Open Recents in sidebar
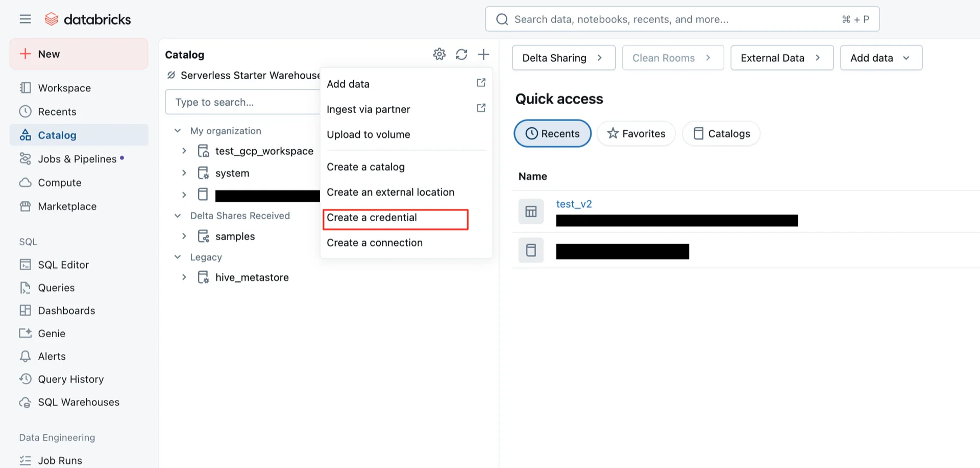Image resolution: width=980 pixels, height=468 pixels. [79, 111]
